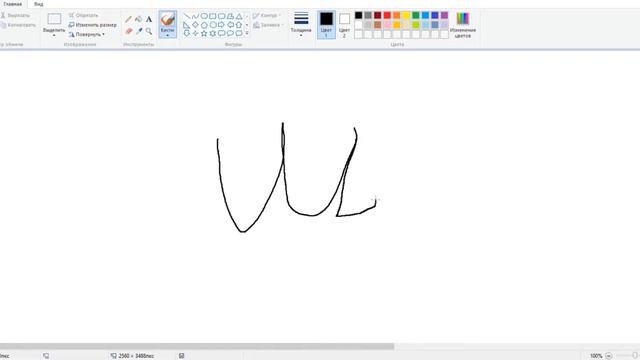Choose the brown palette swatch
640x360 pixels.
(x=378, y=25)
